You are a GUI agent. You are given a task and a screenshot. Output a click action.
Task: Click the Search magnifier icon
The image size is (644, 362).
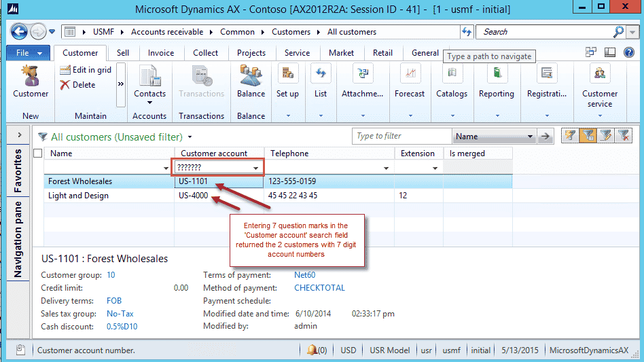[x=618, y=32]
